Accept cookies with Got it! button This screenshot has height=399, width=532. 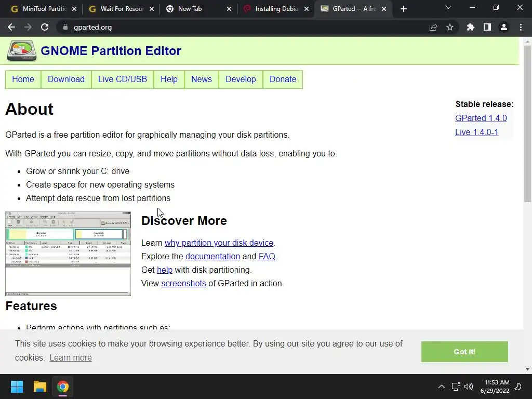coord(464,352)
